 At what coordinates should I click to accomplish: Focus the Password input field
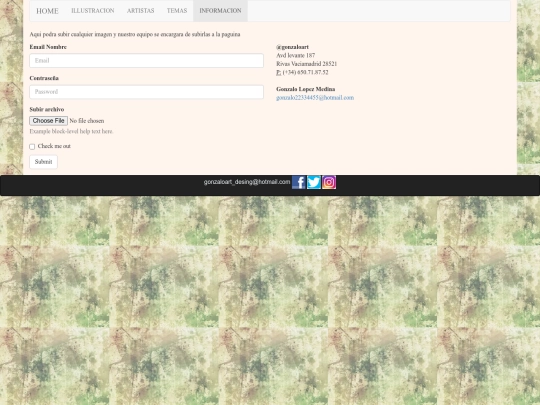point(146,92)
